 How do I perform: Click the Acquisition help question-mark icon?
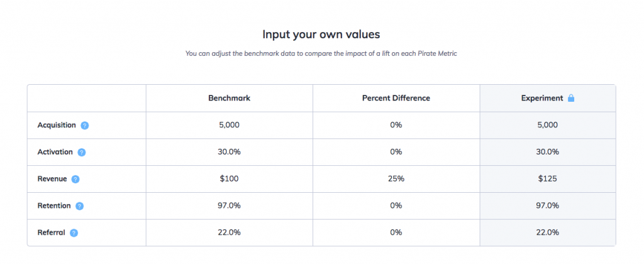[85, 126]
